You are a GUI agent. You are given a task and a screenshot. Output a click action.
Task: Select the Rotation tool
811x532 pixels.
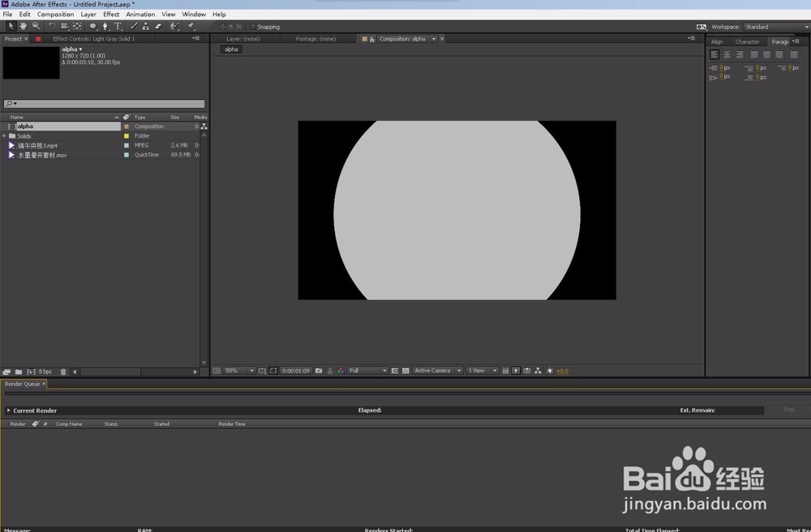[x=52, y=26]
